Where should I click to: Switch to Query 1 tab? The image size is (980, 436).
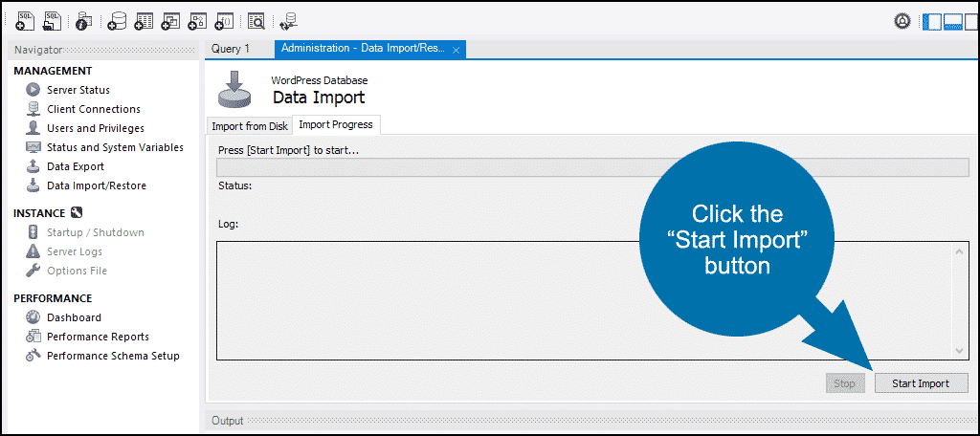click(231, 49)
